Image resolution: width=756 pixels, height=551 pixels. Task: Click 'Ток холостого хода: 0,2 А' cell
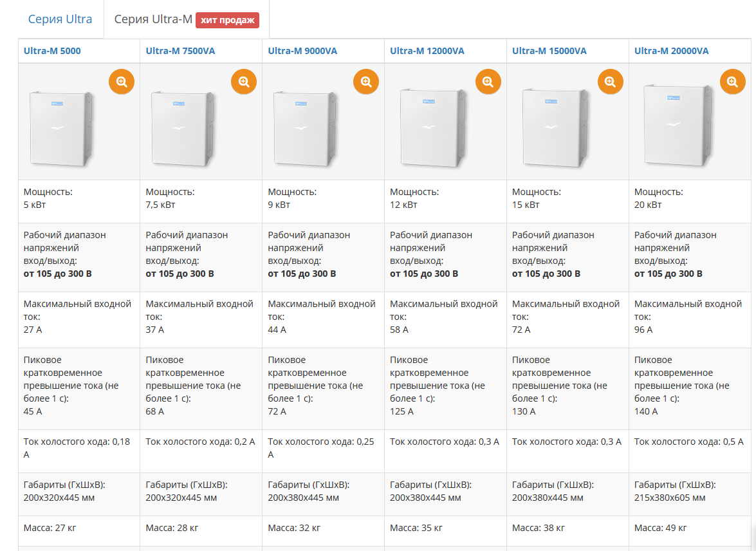tap(201, 451)
